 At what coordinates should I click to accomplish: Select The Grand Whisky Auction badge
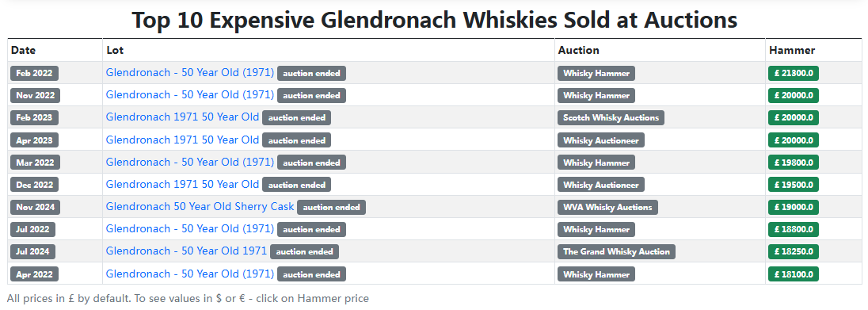pyautogui.click(x=616, y=252)
